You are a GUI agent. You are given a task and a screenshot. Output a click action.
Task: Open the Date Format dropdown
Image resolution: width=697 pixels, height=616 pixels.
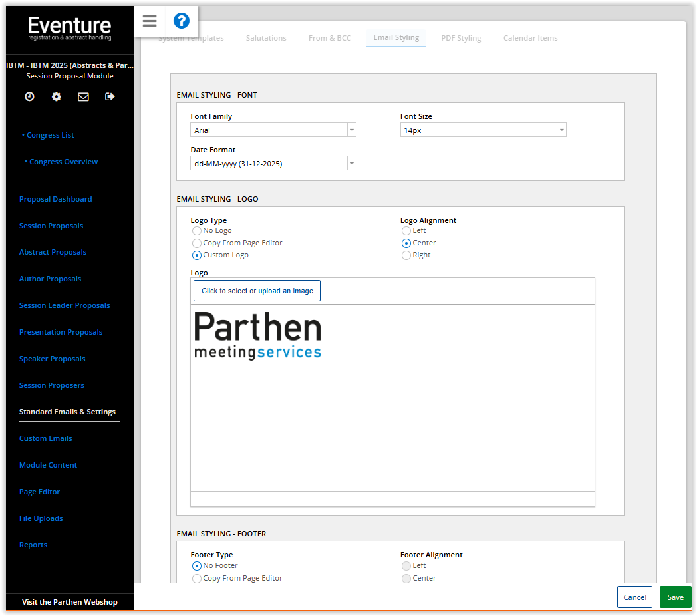click(273, 164)
